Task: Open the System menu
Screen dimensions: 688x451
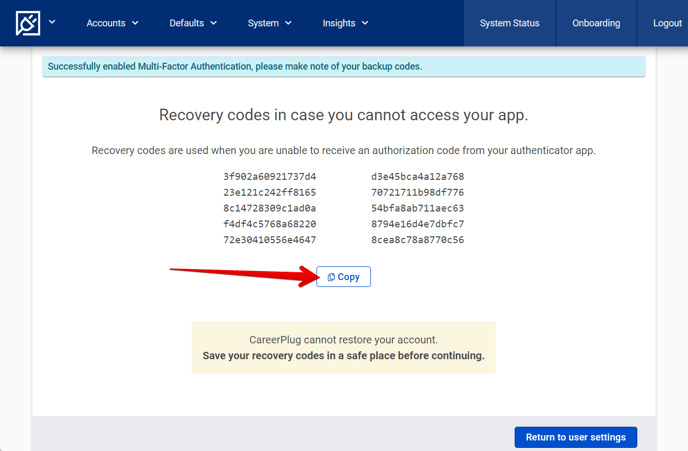Action: click(269, 23)
